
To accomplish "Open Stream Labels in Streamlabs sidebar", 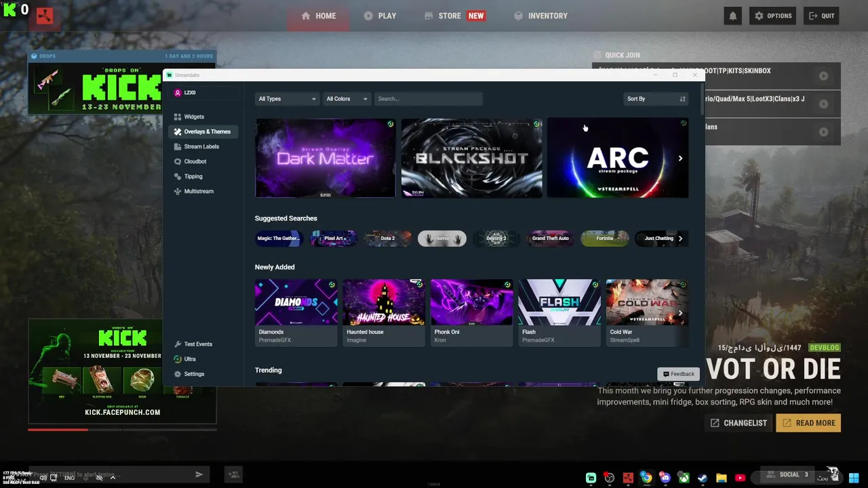I will coord(201,146).
